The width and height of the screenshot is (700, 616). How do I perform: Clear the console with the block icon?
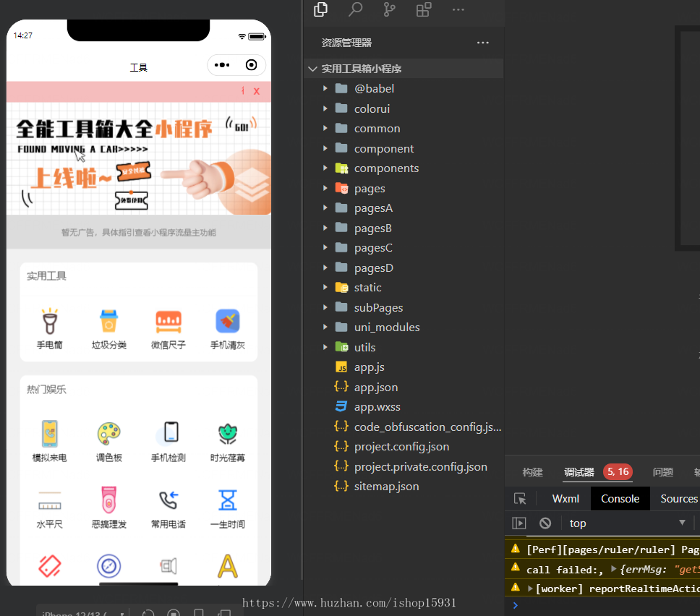(x=545, y=523)
